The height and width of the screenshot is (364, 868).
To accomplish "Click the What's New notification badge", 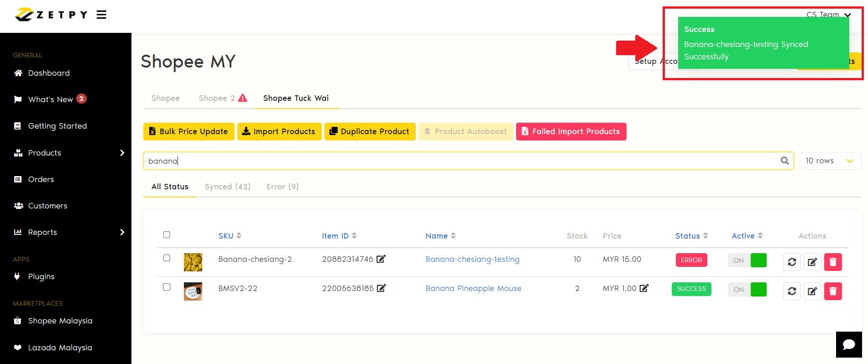I will 81,99.
